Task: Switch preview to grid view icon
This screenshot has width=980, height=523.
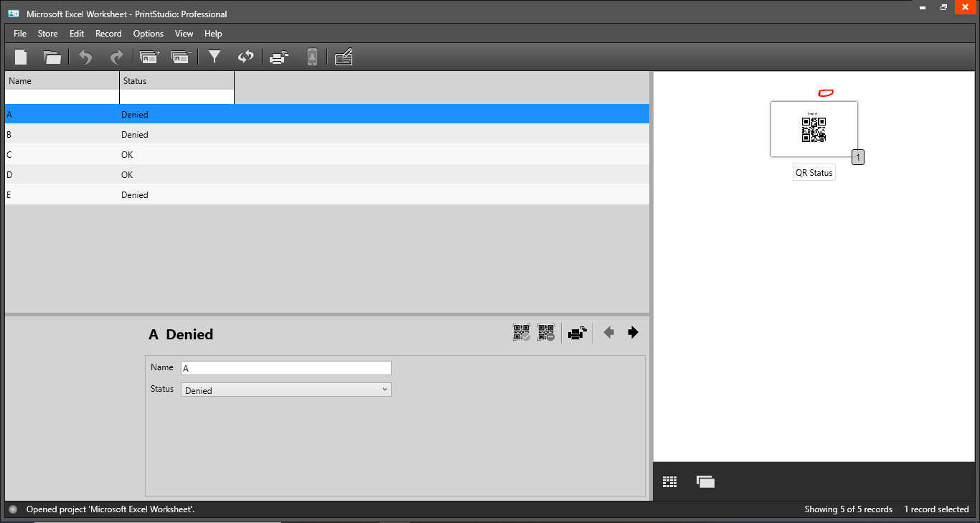Action: point(669,481)
